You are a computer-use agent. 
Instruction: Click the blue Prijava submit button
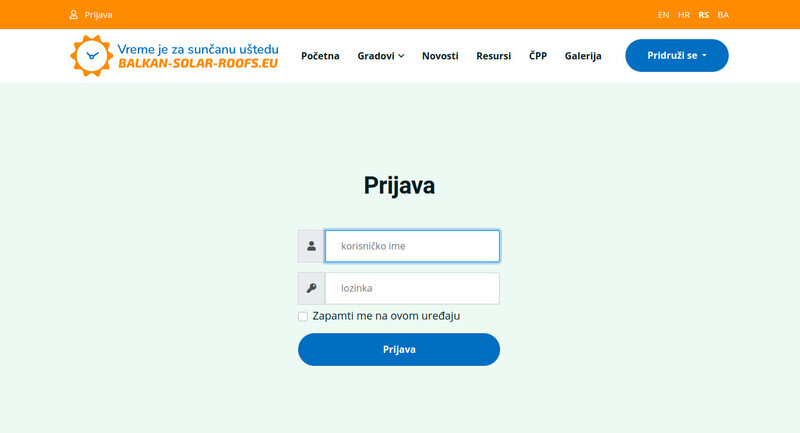(399, 349)
